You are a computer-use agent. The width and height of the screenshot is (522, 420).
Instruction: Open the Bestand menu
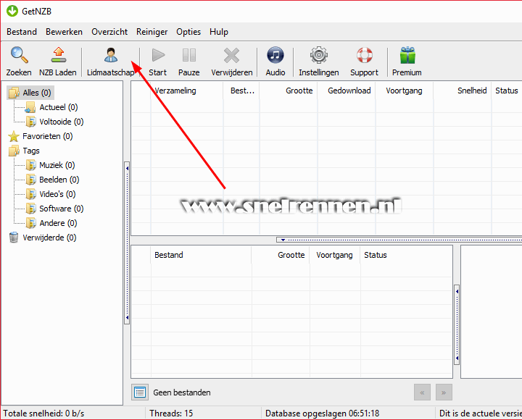(x=22, y=32)
